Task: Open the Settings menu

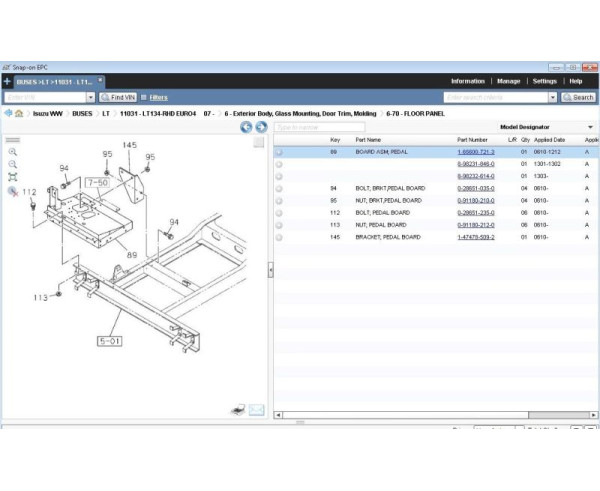Action: coord(544,81)
